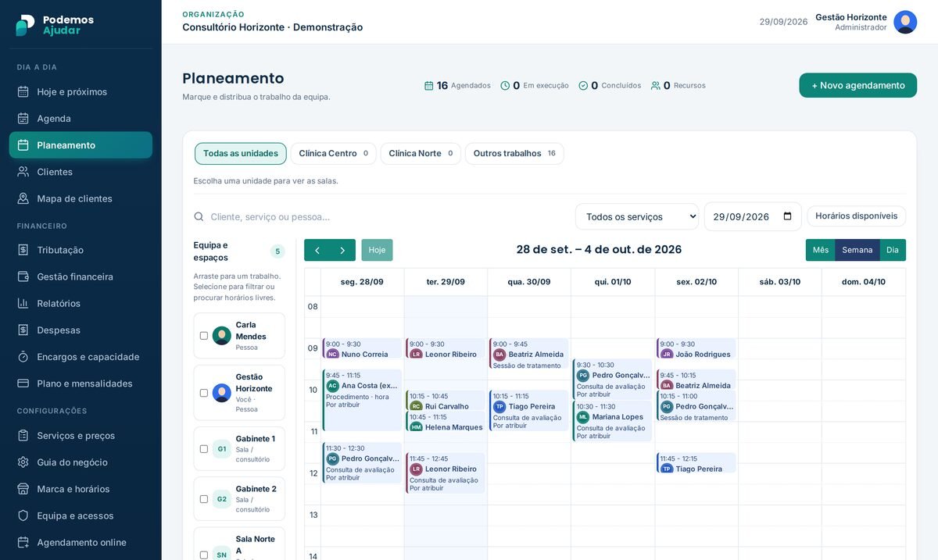Screen dimensions: 938x560
Task: Tick the Carla Mendes checkbox
Action: [204, 336]
